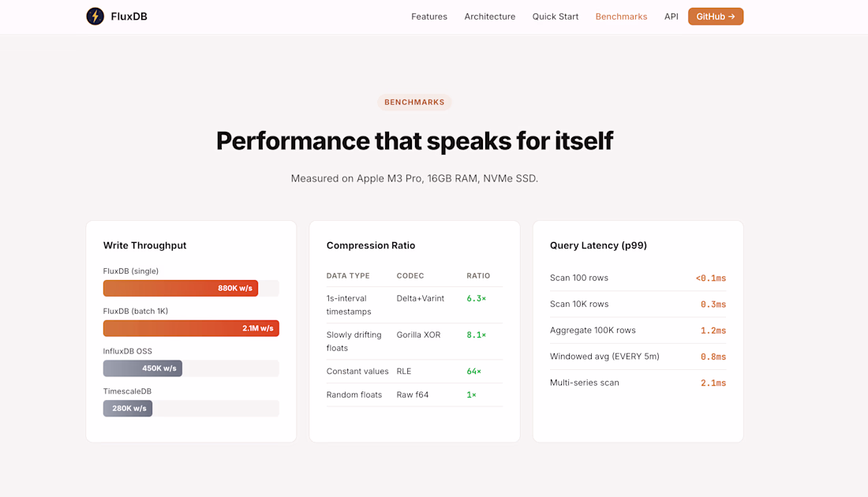This screenshot has height=497, width=868.
Task: Click the 'Multi-series scan' label
Action: (x=584, y=383)
